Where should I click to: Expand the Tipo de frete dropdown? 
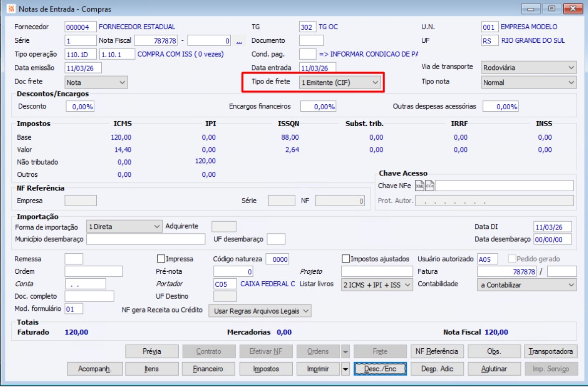pos(340,82)
